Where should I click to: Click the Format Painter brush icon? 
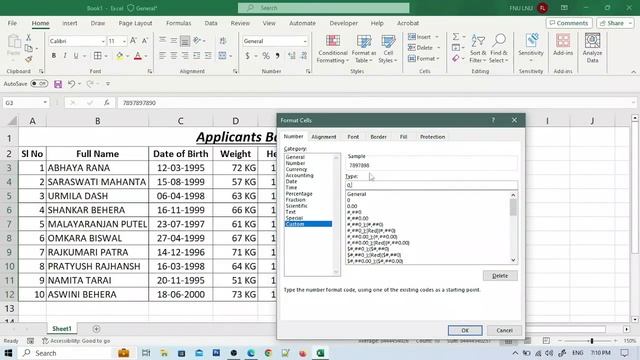click(29, 59)
